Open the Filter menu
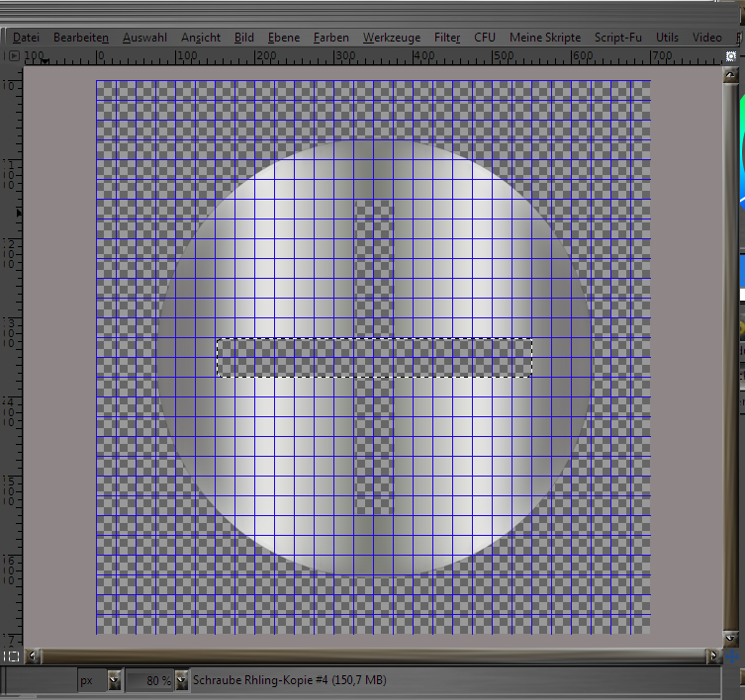 click(x=447, y=38)
